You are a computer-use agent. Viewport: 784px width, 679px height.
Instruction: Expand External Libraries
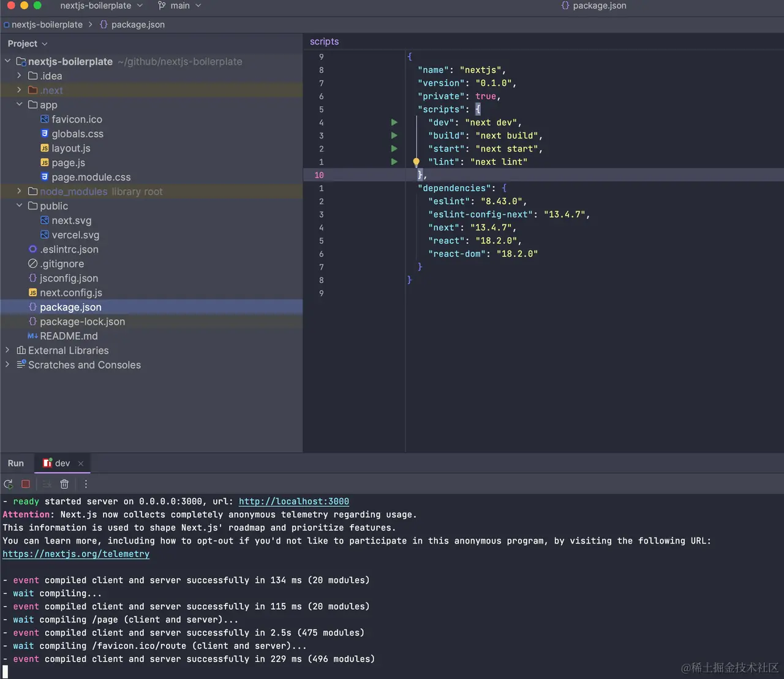tap(7, 351)
